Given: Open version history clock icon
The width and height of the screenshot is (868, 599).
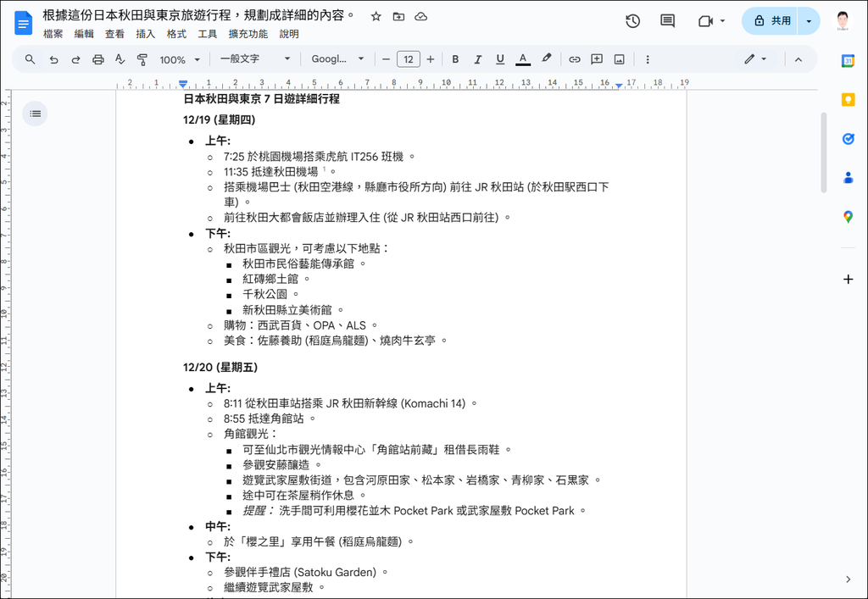Looking at the screenshot, I should [632, 21].
